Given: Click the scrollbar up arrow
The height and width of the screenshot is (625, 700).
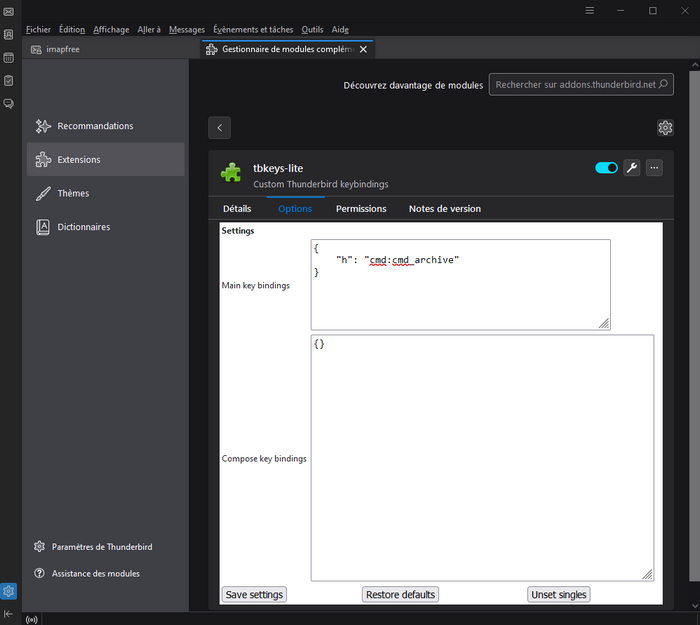Looking at the screenshot, I should pyautogui.click(x=695, y=65).
